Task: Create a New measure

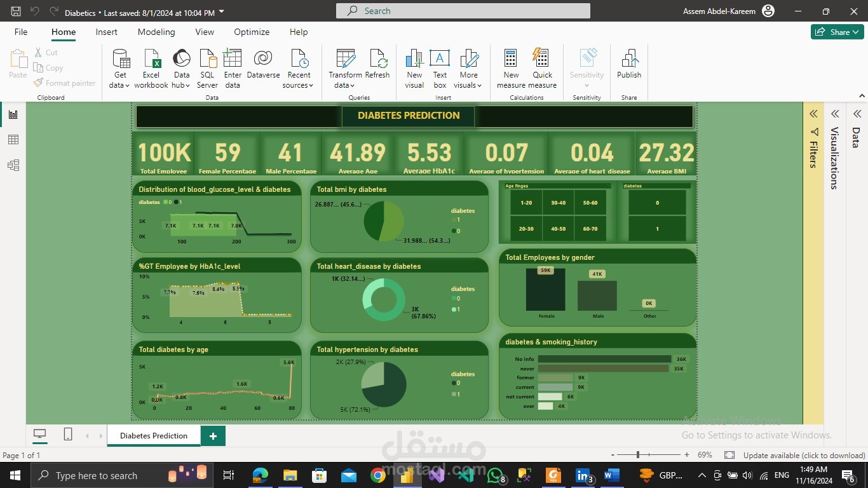Action: tap(511, 69)
